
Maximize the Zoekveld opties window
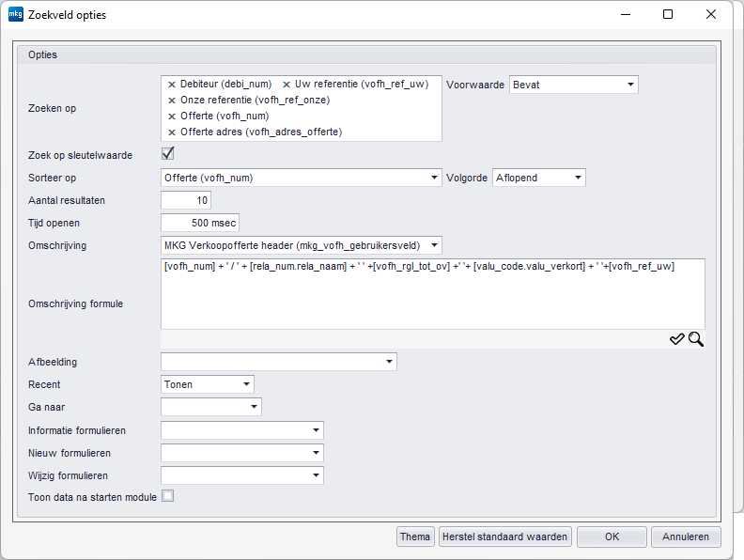(668, 14)
